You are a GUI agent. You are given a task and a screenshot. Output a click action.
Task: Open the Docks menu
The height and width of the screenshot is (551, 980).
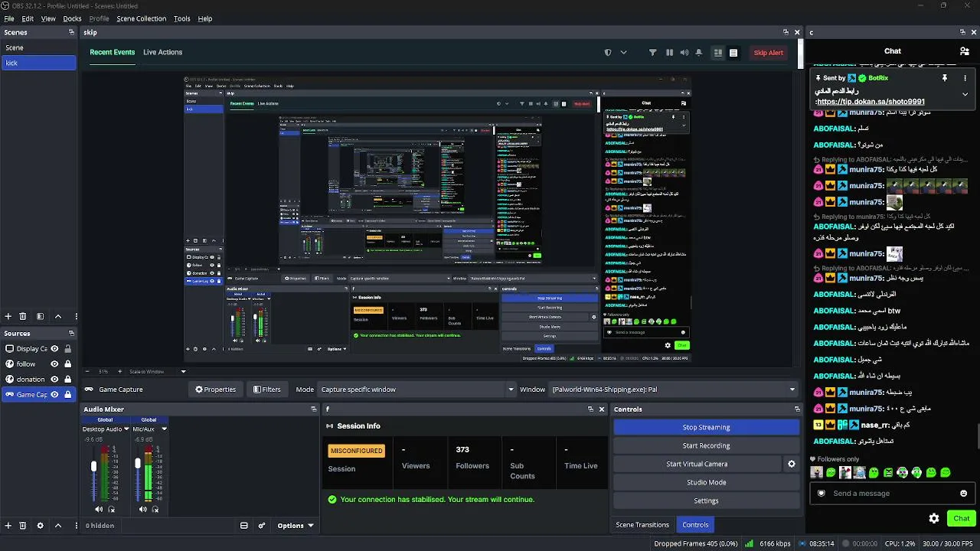(x=72, y=18)
